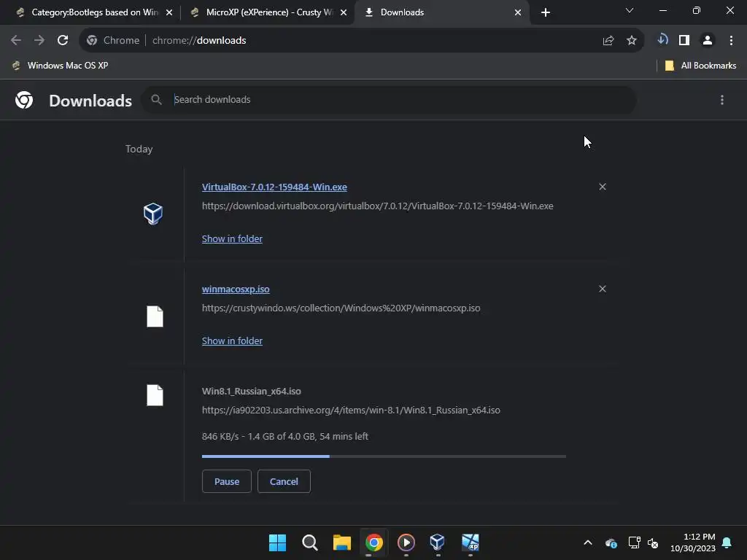The width and height of the screenshot is (747, 560).
Task: Open a new browser tab
Action: click(x=546, y=12)
